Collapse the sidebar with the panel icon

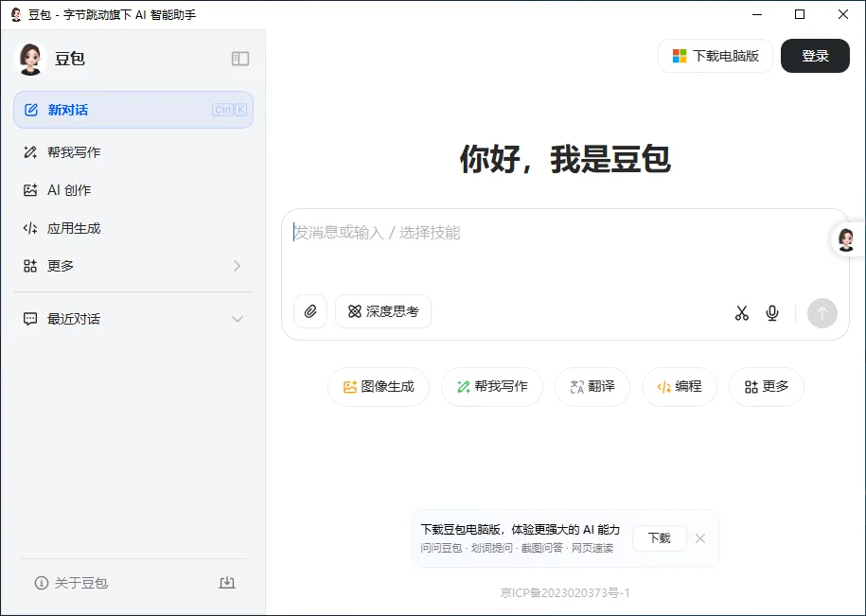point(240,59)
